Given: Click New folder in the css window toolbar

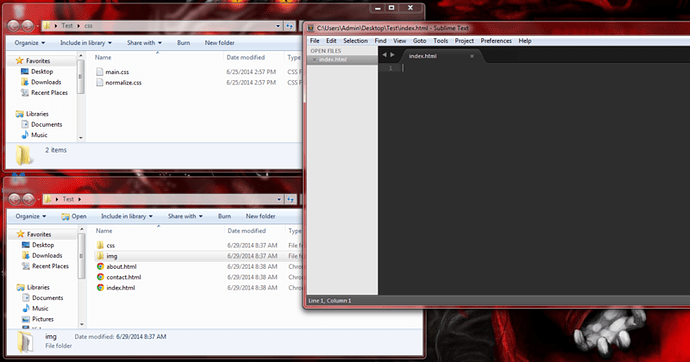Looking at the screenshot, I should pos(220,43).
